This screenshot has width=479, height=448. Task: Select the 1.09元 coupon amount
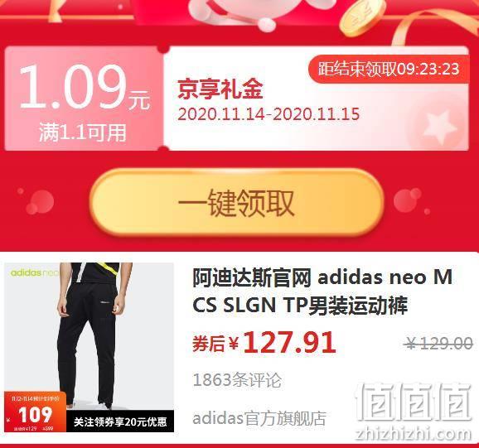(x=85, y=87)
